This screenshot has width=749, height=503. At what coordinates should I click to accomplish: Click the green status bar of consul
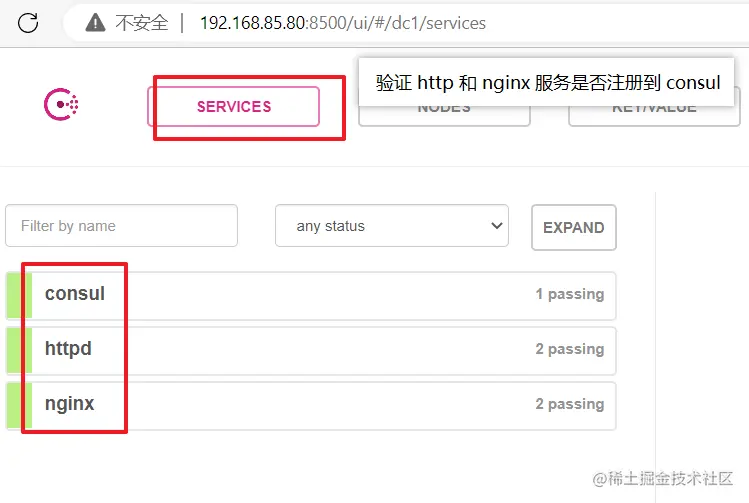[19, 296]
